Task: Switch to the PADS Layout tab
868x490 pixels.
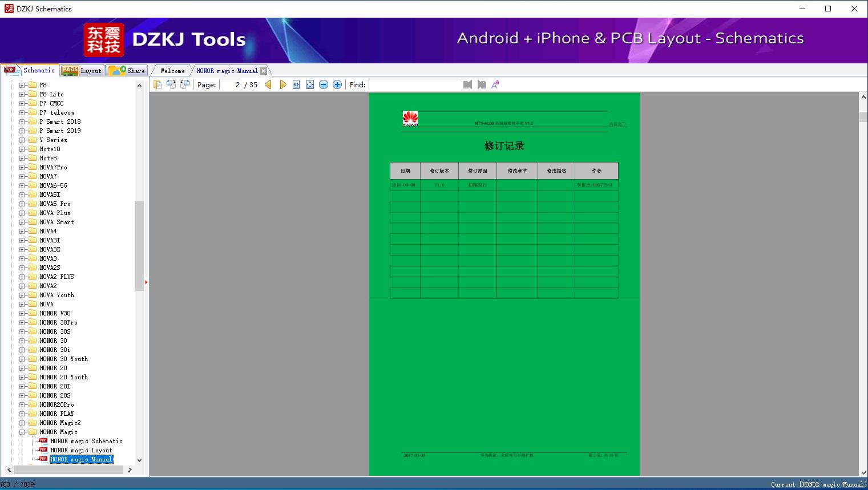Action: pyautogui.click(x=82, y=71)
